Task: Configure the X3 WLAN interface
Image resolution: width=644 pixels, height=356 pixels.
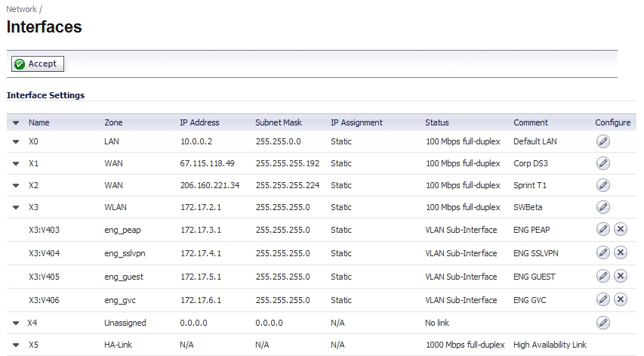Action: tap(603, 207)
